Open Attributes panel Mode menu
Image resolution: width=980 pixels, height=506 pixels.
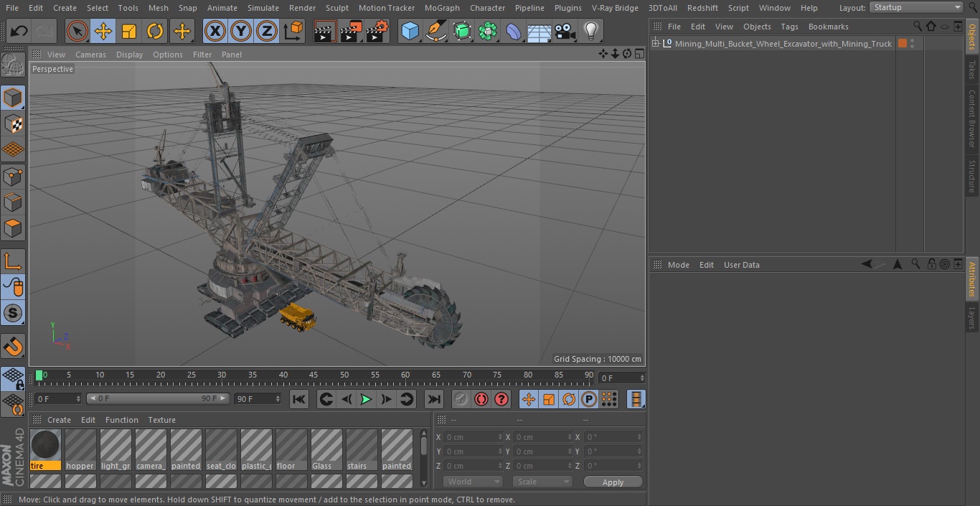pos(678,265)
